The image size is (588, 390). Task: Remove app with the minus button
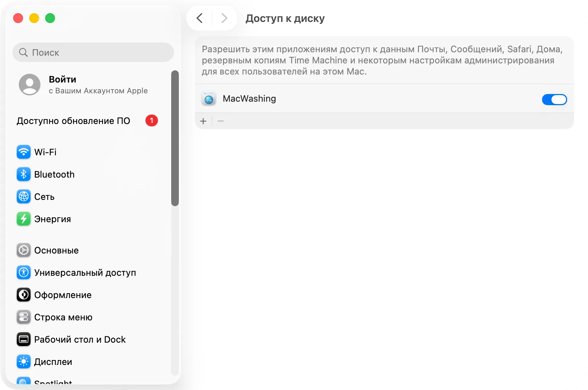coord(221,121)
